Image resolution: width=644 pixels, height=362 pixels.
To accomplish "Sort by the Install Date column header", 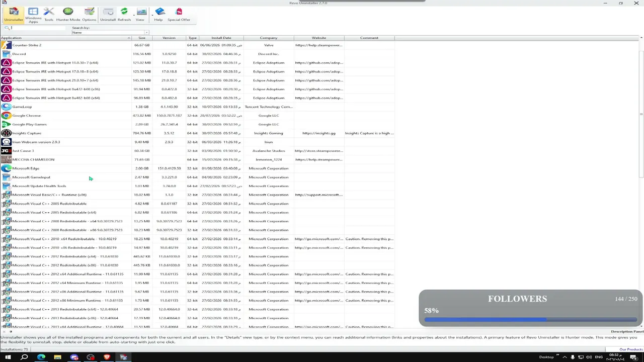I will pyautogui.click(x=221, y=38).
